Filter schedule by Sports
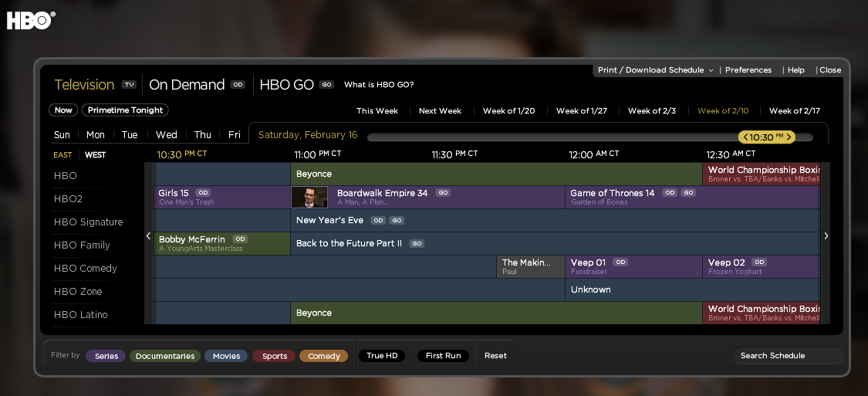 click(275, 356)
